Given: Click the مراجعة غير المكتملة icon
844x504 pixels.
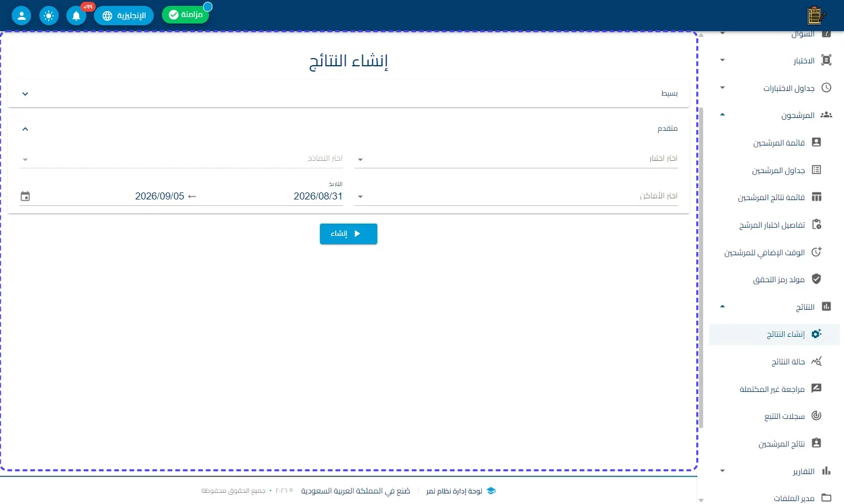Looking at the screenshot, I should [x=816, y=388].
